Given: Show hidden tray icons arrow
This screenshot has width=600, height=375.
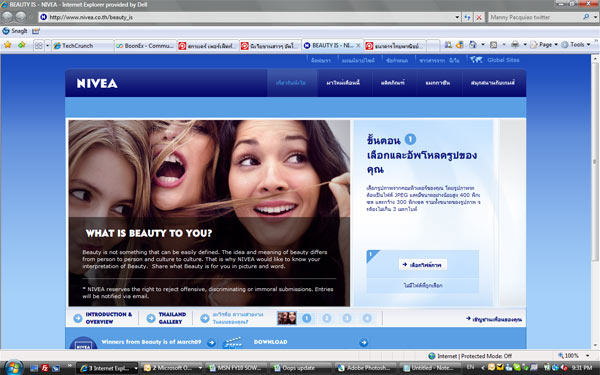Looking at the screenshot, I should click(x=483, y=368).
